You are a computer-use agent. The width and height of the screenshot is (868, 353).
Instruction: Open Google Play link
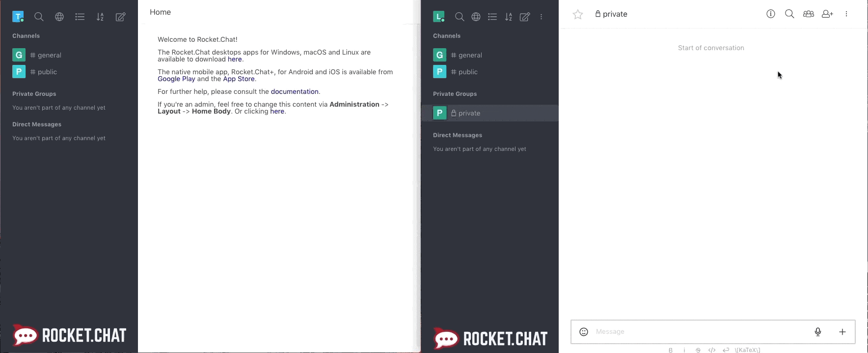(x=176, y=79)
